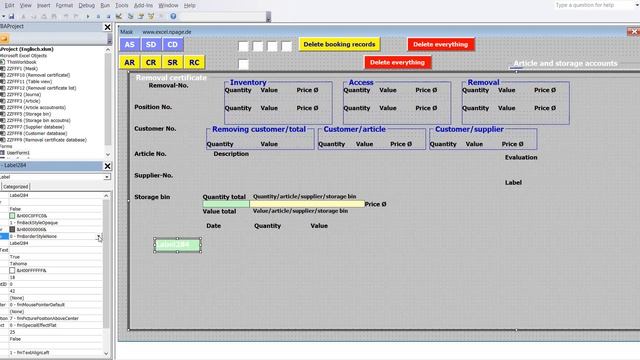Screen dimensions: 640x360
Task: Open the Debug menu
Action: pyautogui.click(x=87, y=5)
